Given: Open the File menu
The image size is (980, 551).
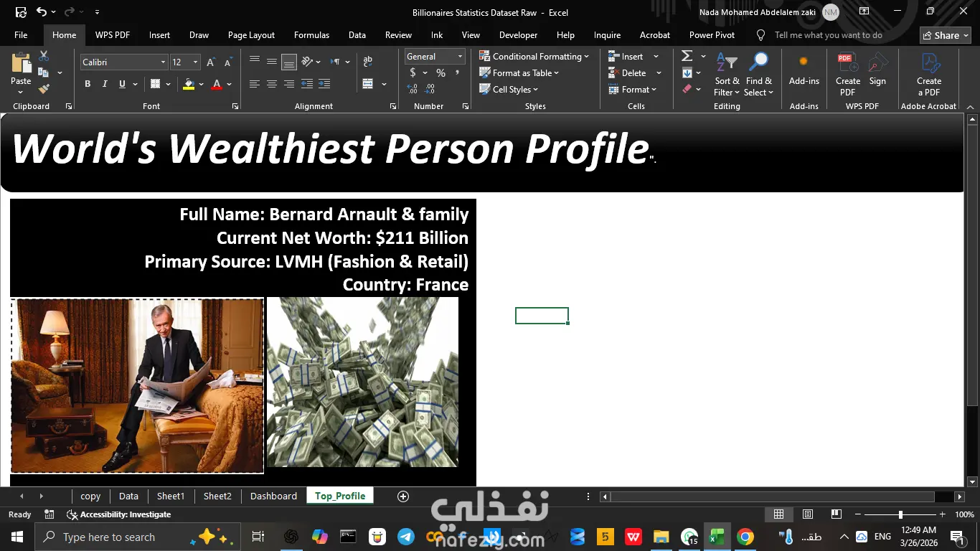Looking at the screenshot, I should click(x=21, y=34).
